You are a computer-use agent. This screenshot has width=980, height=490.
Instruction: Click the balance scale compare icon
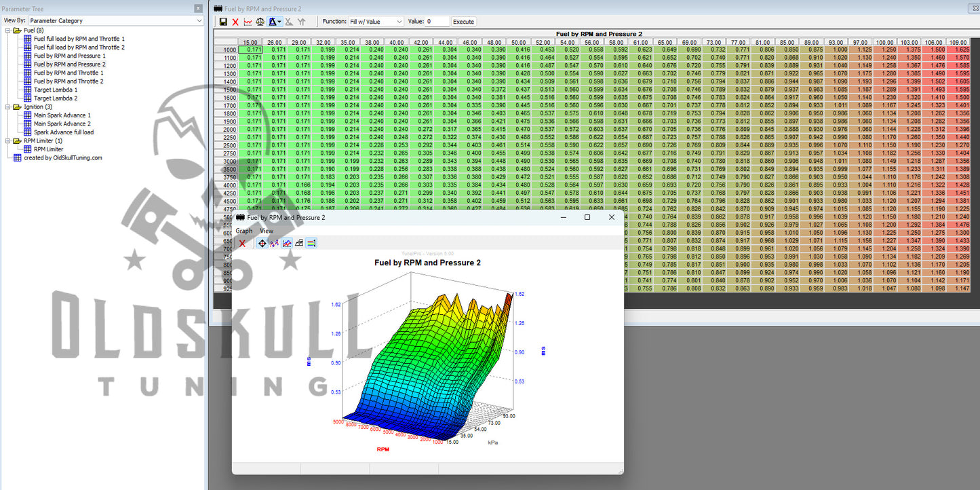pyautogui.click(x=260, y=22)
